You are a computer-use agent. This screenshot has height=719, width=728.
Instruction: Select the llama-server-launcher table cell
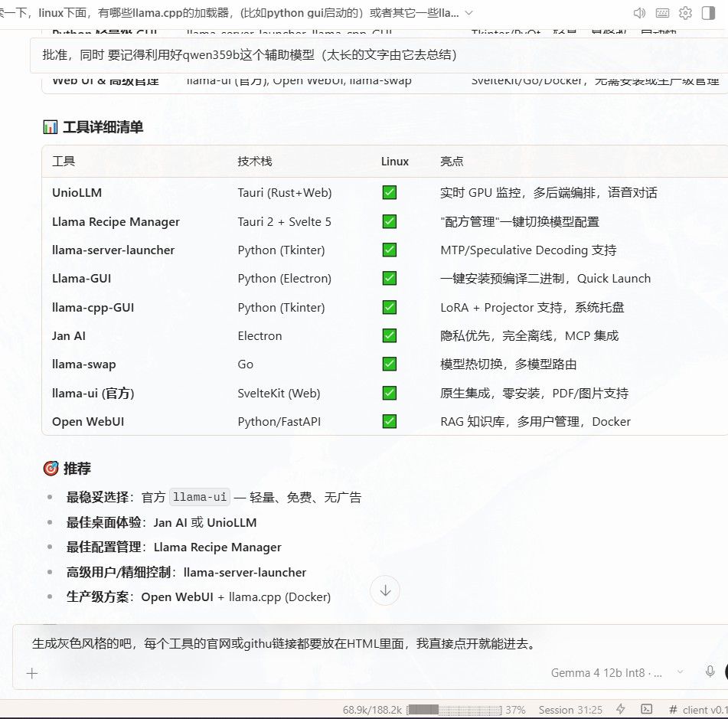point(113,250)
